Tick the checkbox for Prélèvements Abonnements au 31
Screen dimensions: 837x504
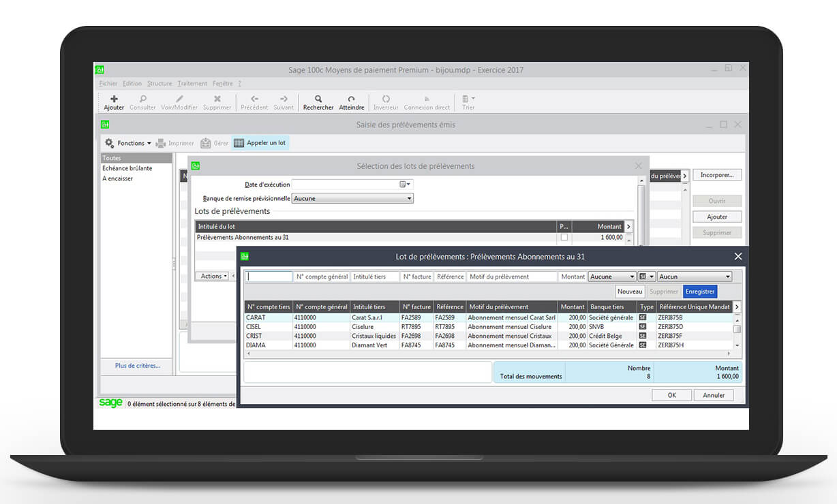click(564, 237)
